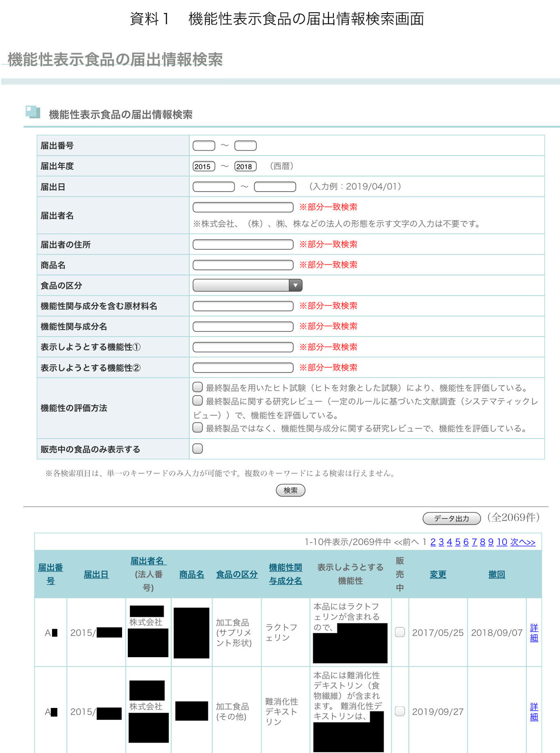
Task: Click 届出年度 start field showing 2015
Action: click(x=204, y=166)
